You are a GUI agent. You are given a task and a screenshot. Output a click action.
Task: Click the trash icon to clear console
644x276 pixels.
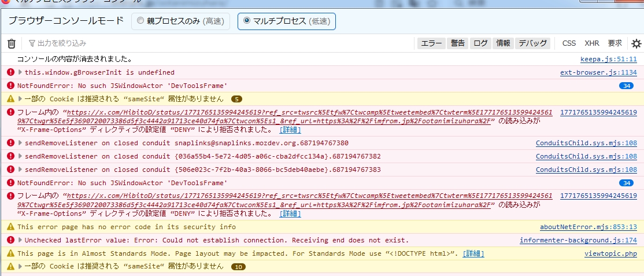11,43
